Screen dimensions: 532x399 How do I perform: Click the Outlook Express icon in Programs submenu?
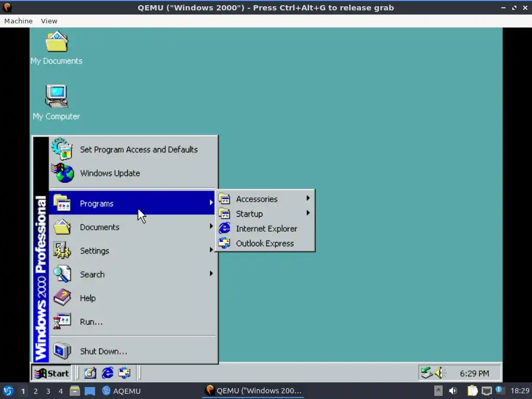pyautogui.click(x=224, y=243)
